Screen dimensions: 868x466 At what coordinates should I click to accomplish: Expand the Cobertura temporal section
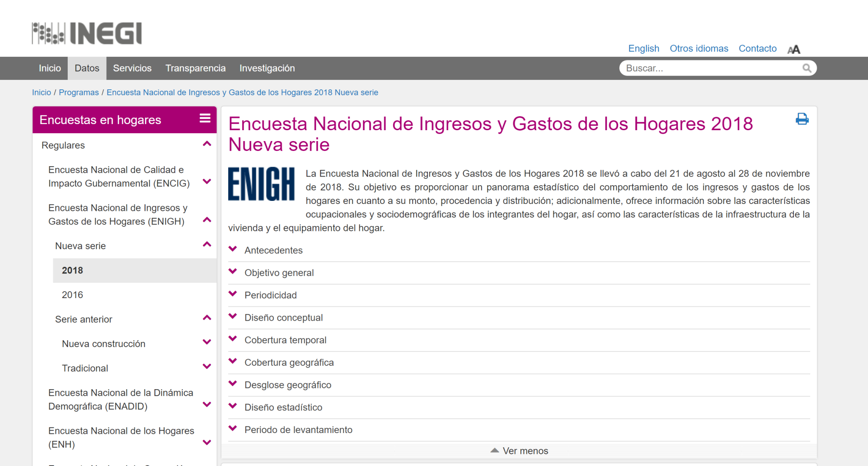519,340
